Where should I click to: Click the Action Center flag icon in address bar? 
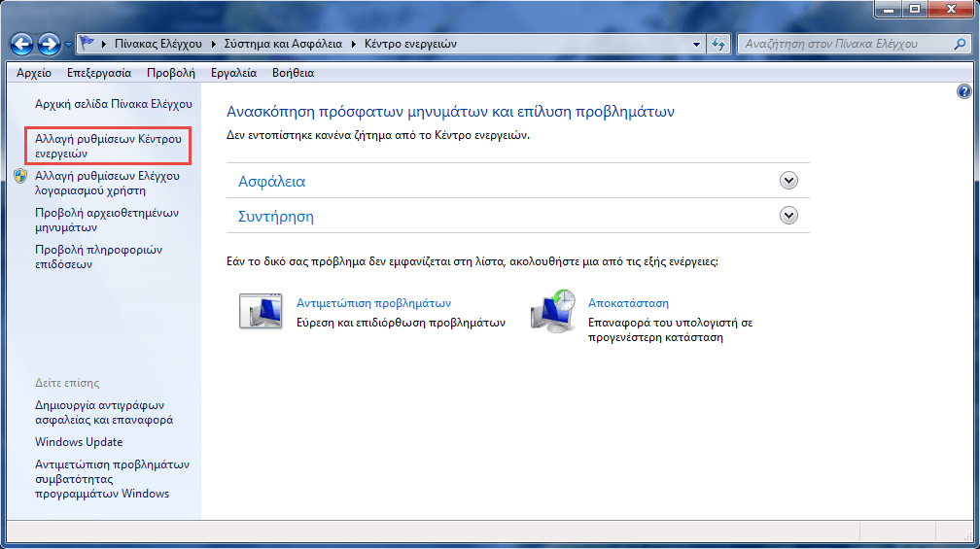click(x=87, y=44)
